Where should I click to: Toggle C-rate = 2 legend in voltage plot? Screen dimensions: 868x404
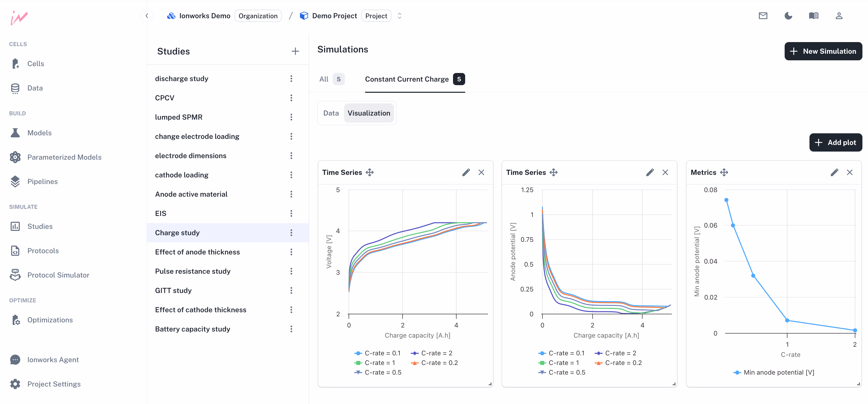[x=432, y=353]
